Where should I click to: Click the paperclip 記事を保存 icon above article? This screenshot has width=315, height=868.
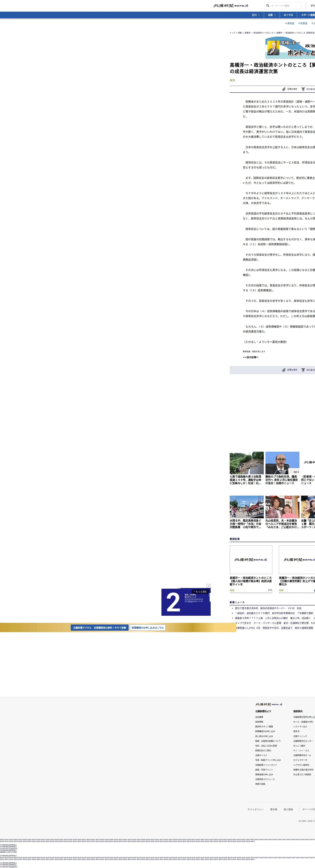(x=284, y=89)
